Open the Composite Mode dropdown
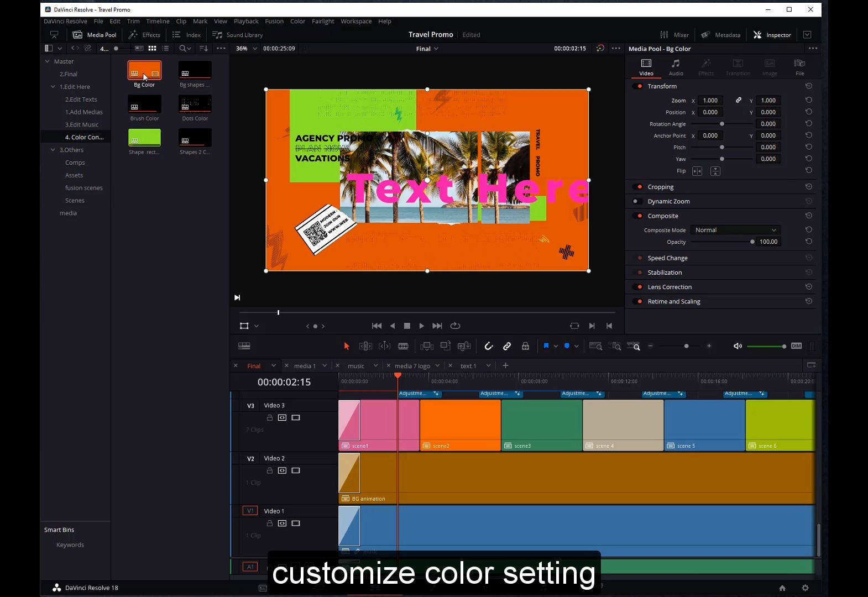Image resolution: width=868 pixels, height=597 pixels. [x=735, y=230]
